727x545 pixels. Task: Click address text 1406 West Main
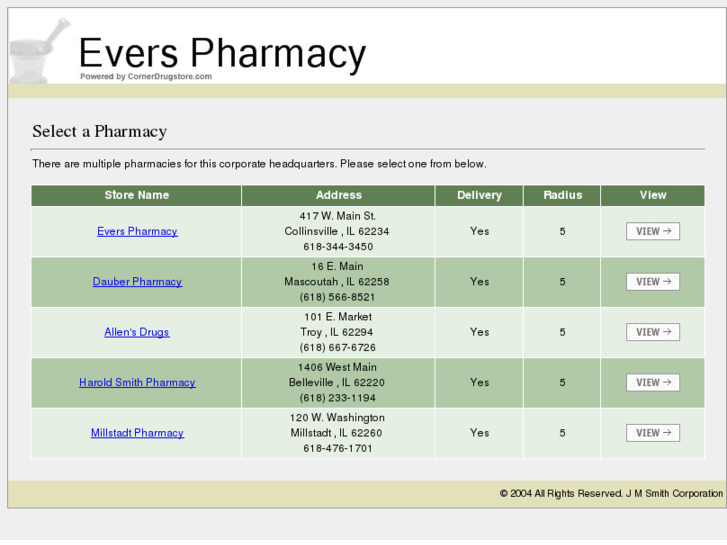[x=337, y=367]
